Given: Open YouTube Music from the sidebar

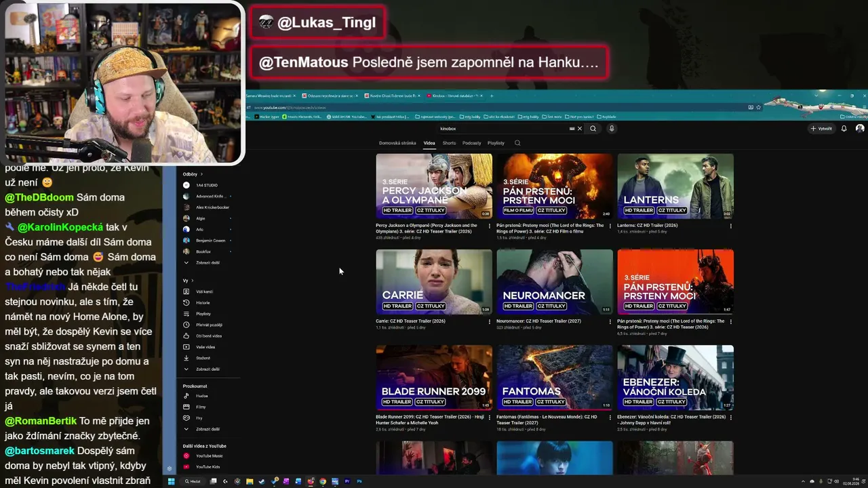Looking at the screenshot, I should pos(209,456).
